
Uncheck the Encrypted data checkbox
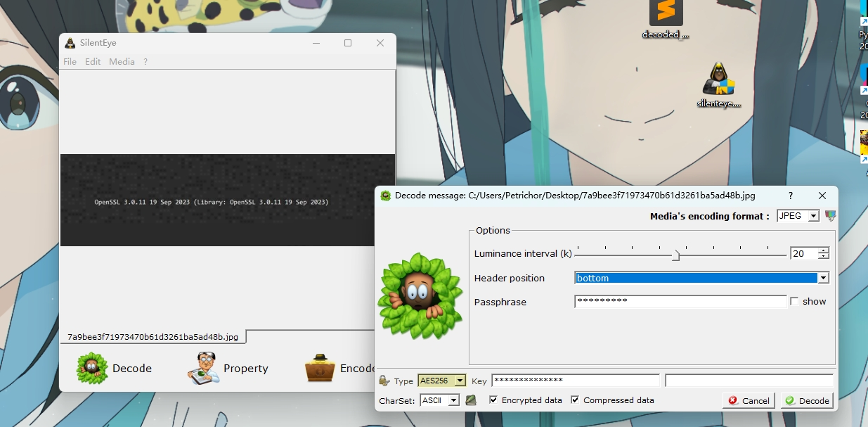point(493,400)
